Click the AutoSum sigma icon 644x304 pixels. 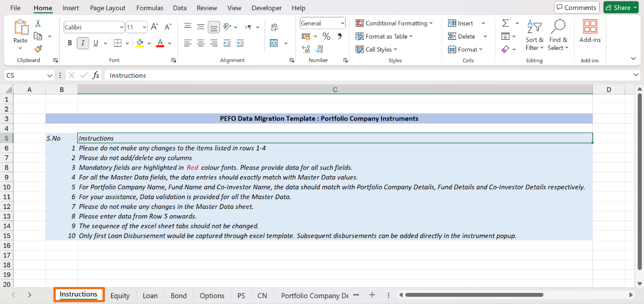[x=505, y=23]
